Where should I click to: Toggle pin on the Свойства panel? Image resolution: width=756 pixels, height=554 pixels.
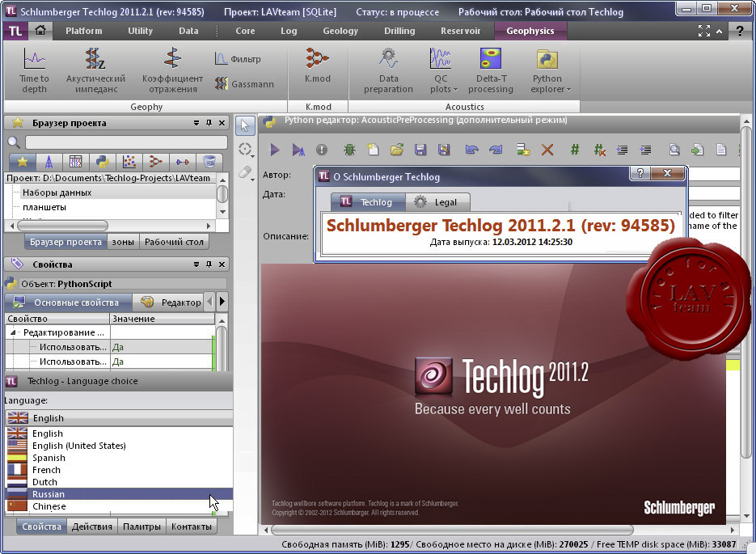(x=209, y=264)
